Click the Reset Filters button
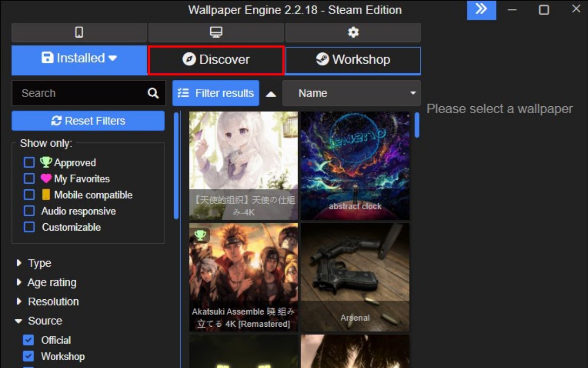The image size is (588, 368). tap(88, 121)
